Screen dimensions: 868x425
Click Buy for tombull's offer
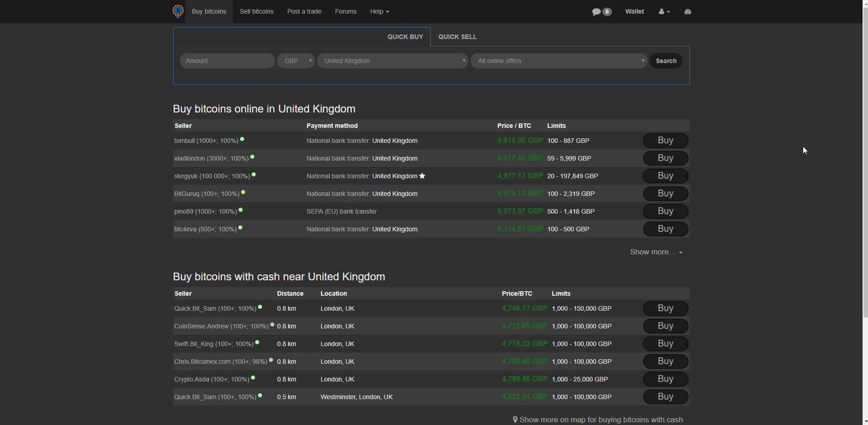click(665, 141)
